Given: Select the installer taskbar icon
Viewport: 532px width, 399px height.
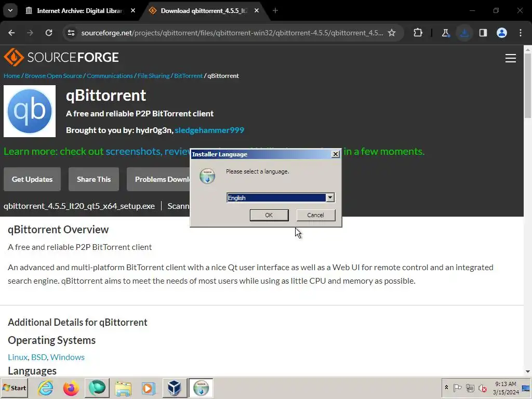Looking at the screenshot, I should [x=201, y=388].
